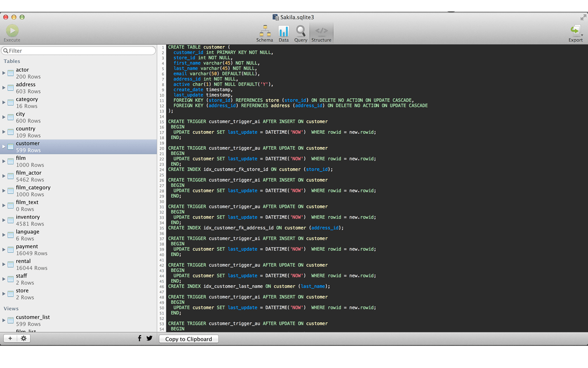Toggle full screen mode arrow

point(583,17)
